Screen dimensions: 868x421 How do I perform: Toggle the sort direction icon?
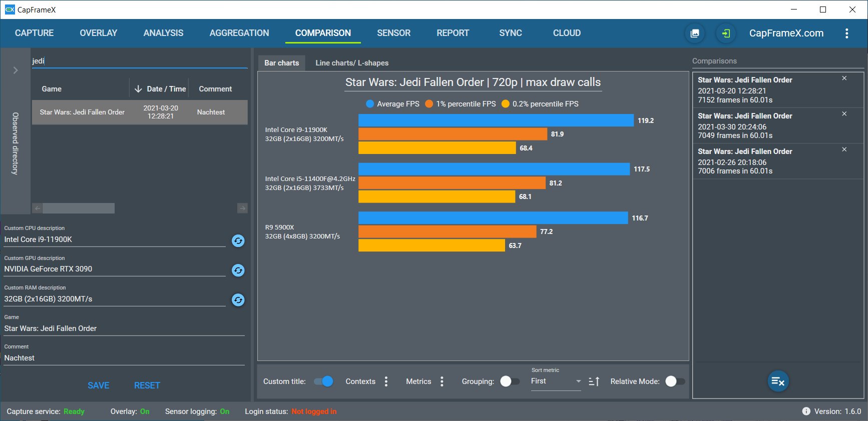pos(594,381)
